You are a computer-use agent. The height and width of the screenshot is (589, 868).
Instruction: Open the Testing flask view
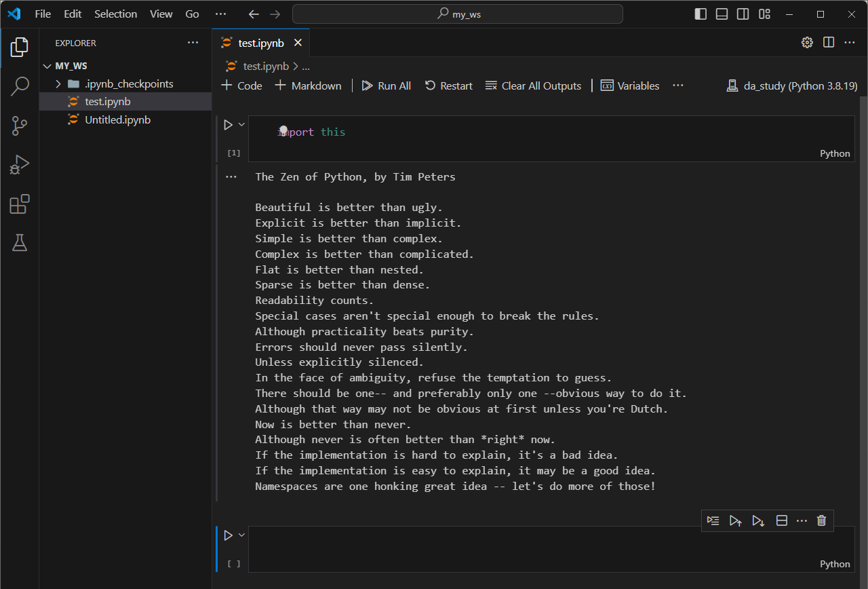coord(20,242)
